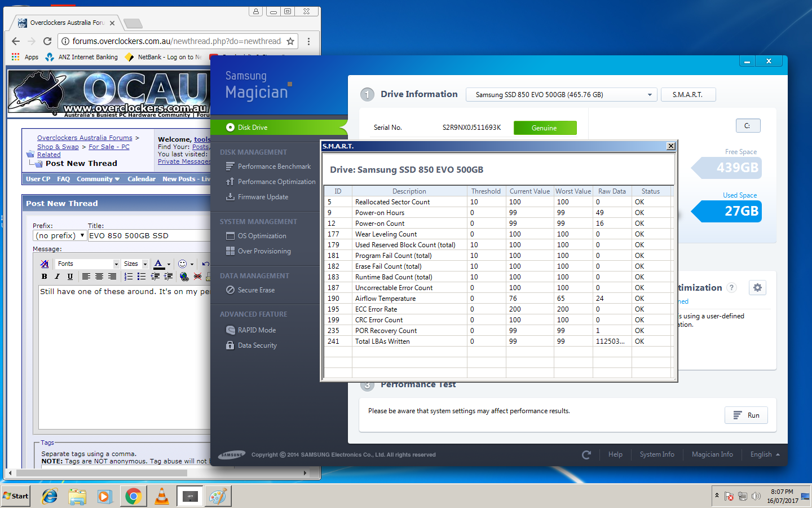
Task: Click the refresh icon in Magician footer
Action: [586, 455]
